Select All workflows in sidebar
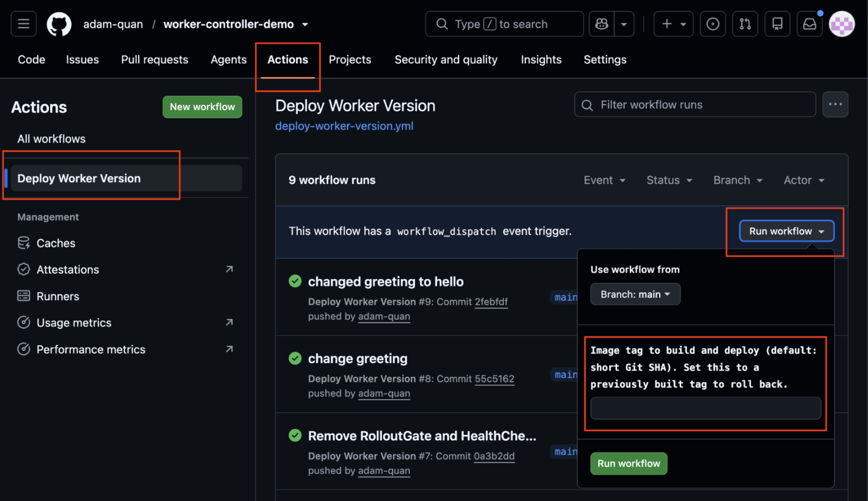The image size is (868, 501). [51, 139]
